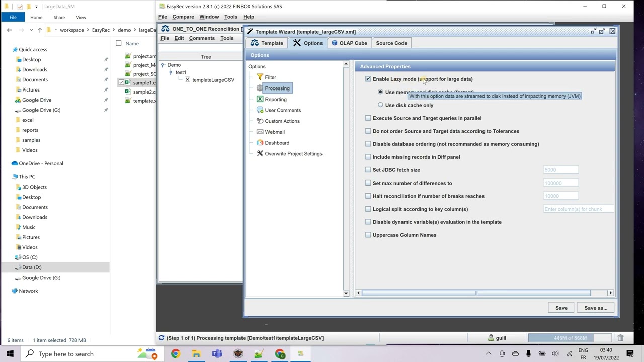This screenshot has height=362, width=644.
Task: Click the memory usage progress bar
Action: coord(570,338)
